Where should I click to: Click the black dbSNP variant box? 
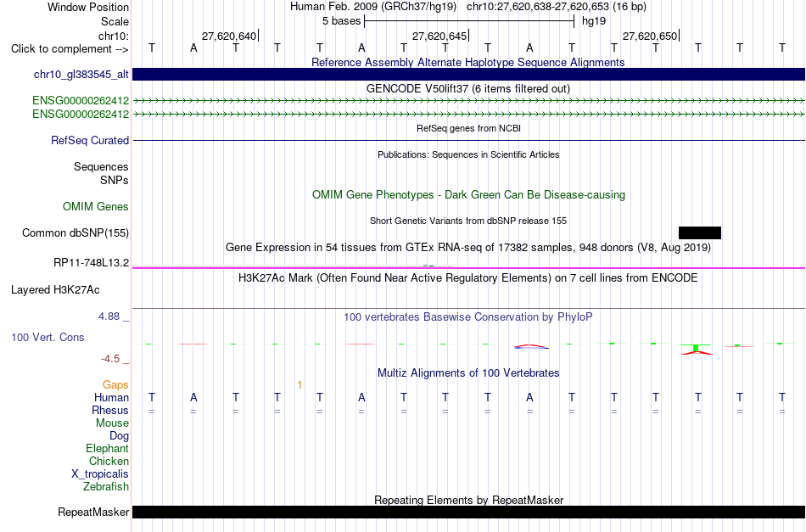[x=700, y=232]
